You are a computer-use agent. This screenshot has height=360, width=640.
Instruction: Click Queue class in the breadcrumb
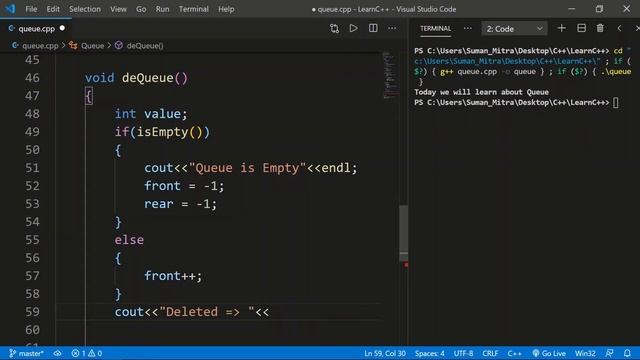coord(92,46)
